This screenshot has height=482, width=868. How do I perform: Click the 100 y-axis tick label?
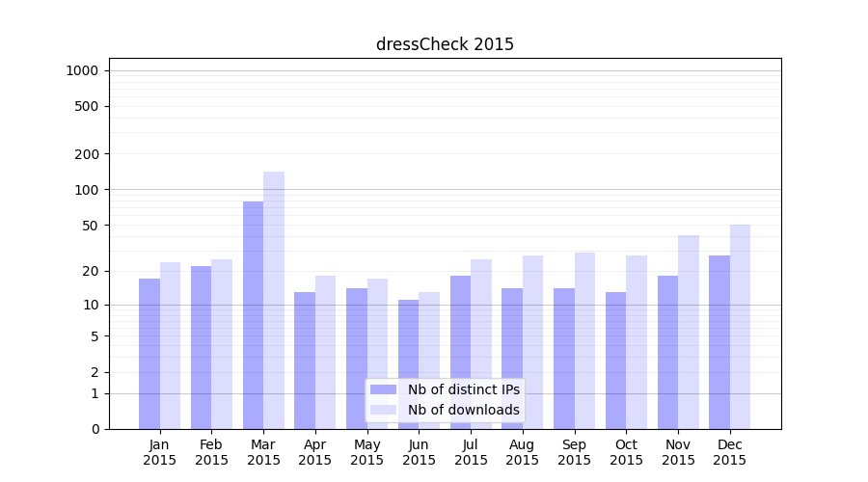(x=88, y=190)
